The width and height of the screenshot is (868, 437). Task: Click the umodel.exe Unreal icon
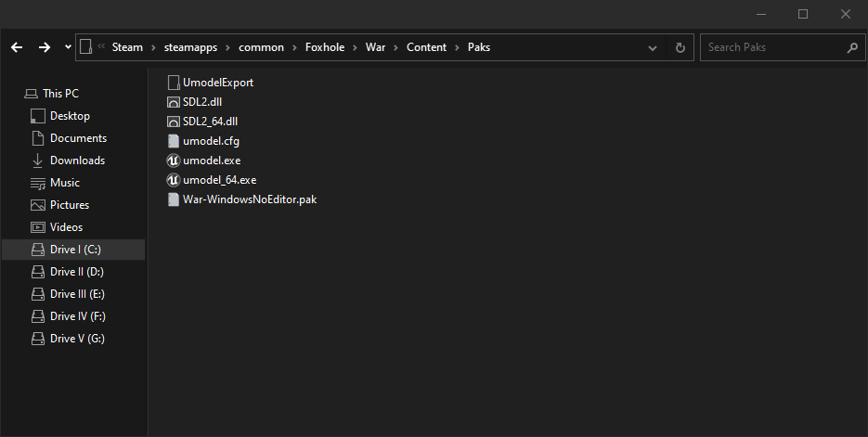(173, 161)
